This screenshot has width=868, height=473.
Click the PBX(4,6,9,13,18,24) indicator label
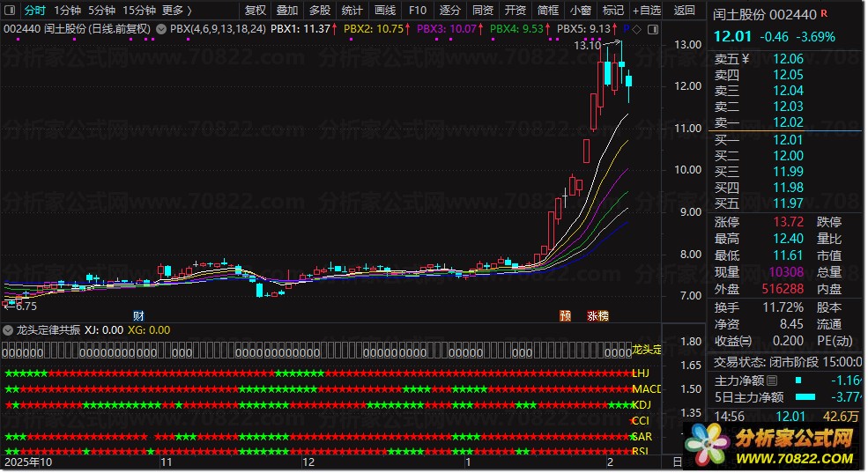tap(219, 29)
